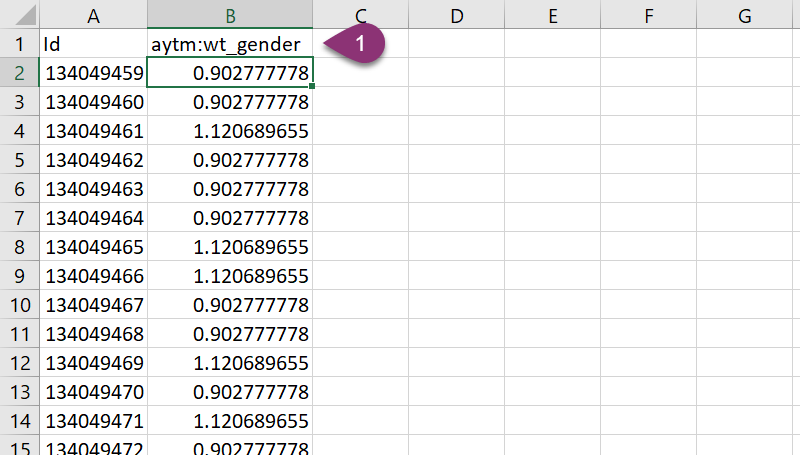Click weight value in row 12
The height and width of the screenshot is (455, 800).
pyautogui.click(x=230, y=363)
